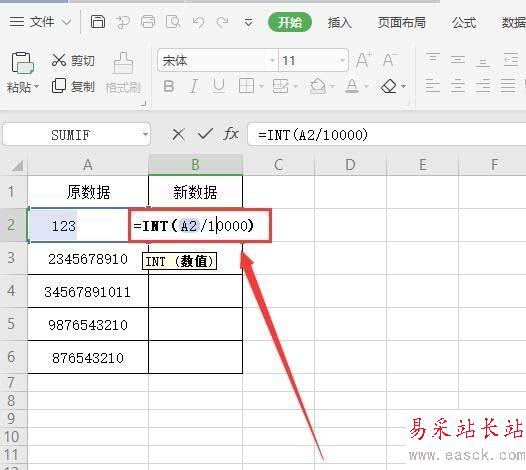Switch to the 开始 Home tab
This screenshot has height=470, width=526.
coord(290,22)
